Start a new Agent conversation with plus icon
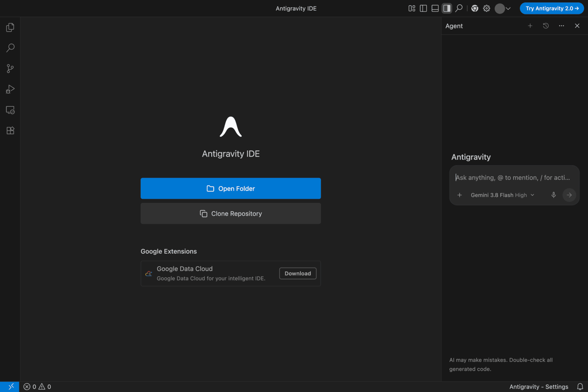The width and height of the screenshot is (588, 392). coord(530,26)
